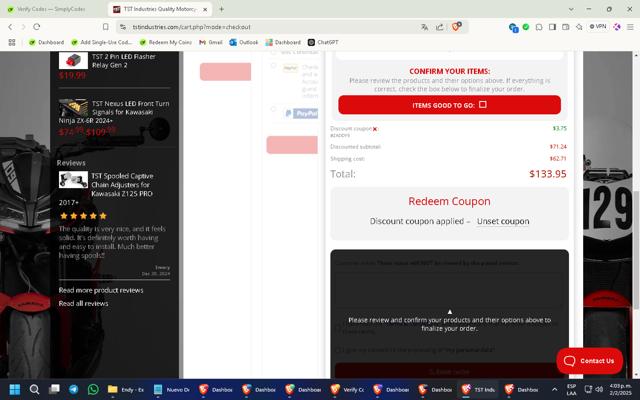Close the TST Industries tab
This screenshot has width=640, height=400.
click(205, 9)
